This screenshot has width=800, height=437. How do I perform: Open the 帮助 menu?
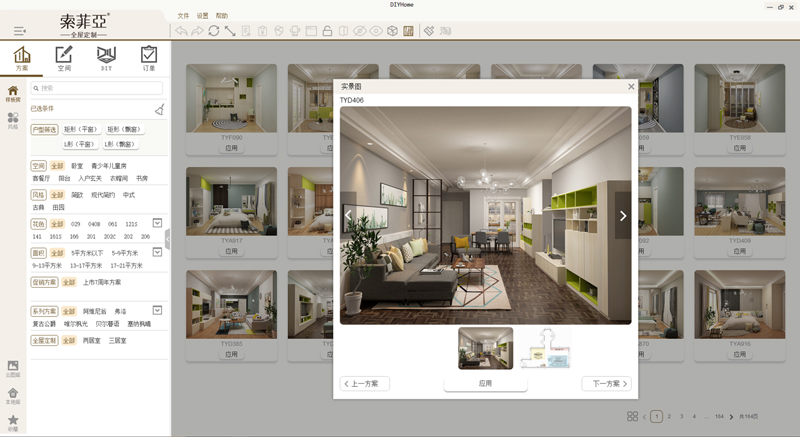(x=222, y=16)
